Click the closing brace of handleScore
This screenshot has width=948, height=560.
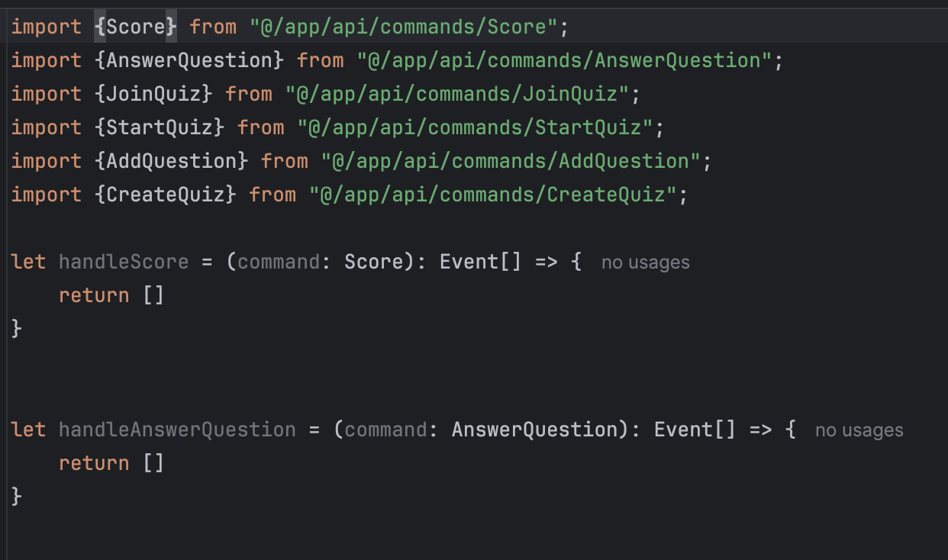[17, 329]
